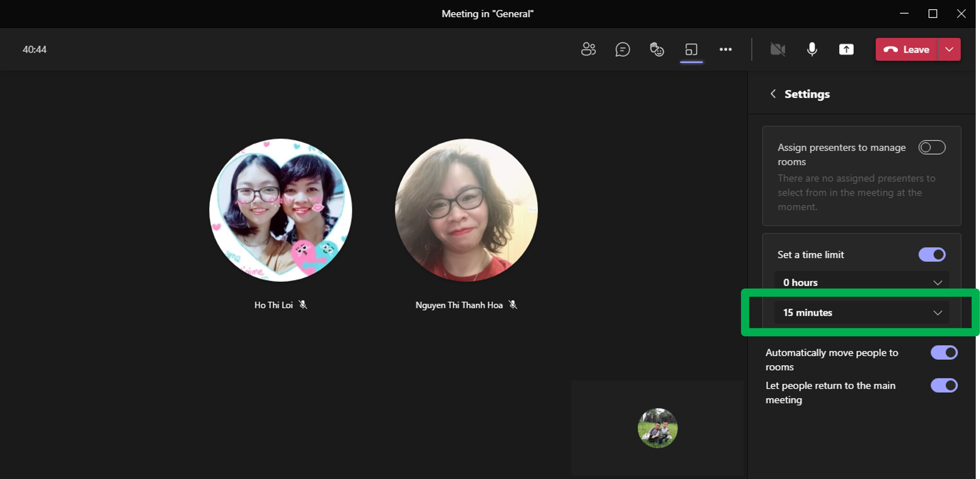
Task: Open the 15 minutes dropdown
Action: (x=861, y=313)
